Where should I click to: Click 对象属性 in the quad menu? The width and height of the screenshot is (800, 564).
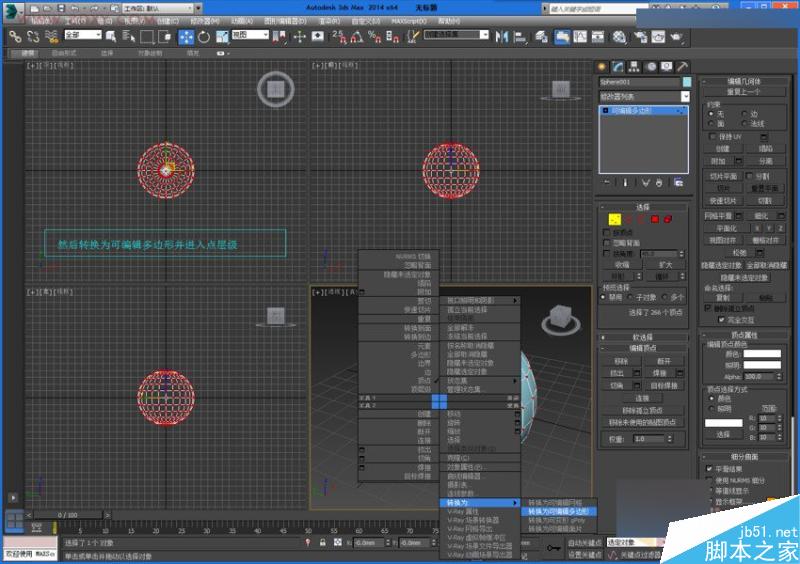480,467
